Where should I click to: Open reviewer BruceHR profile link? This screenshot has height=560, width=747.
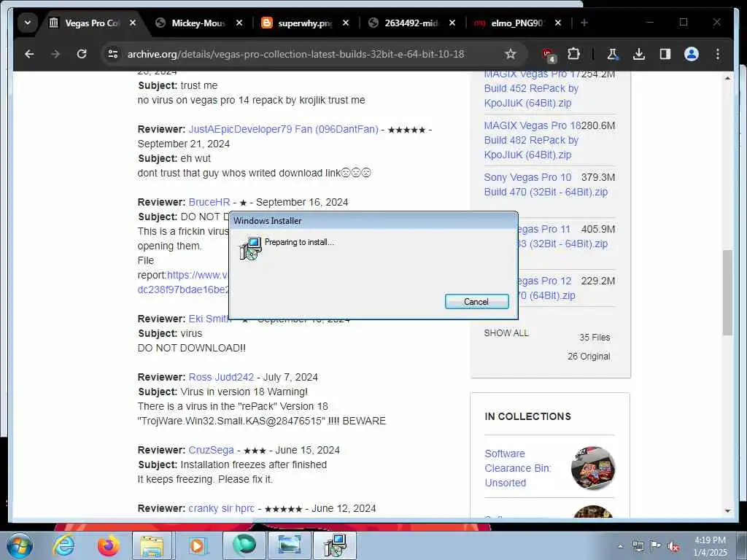point(209,202)
